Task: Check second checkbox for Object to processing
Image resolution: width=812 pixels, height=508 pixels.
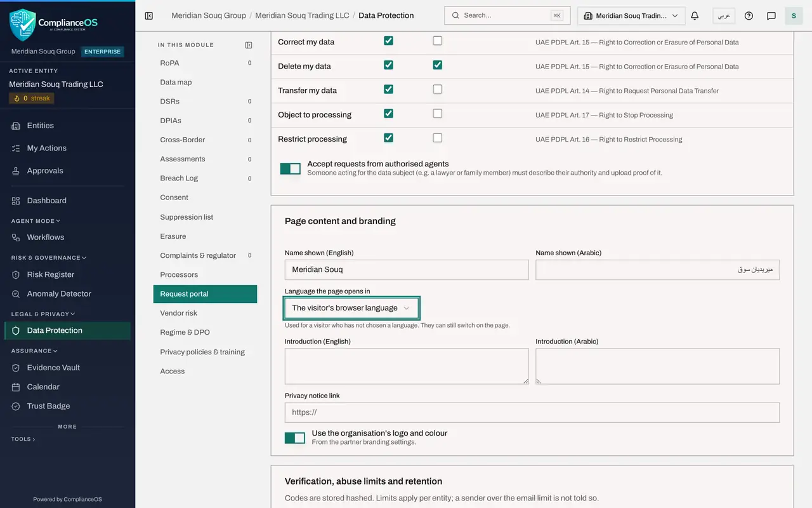Action: coord(437,114)
